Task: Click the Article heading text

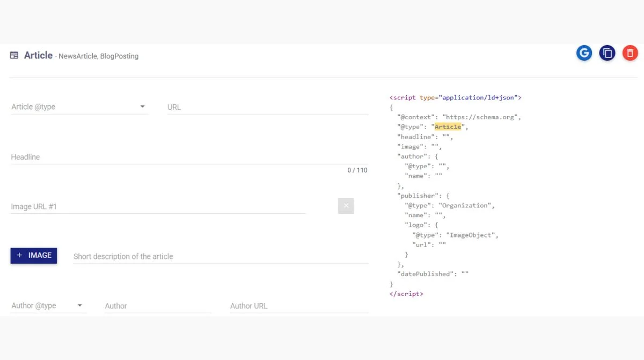Action: tap(38, 55)
